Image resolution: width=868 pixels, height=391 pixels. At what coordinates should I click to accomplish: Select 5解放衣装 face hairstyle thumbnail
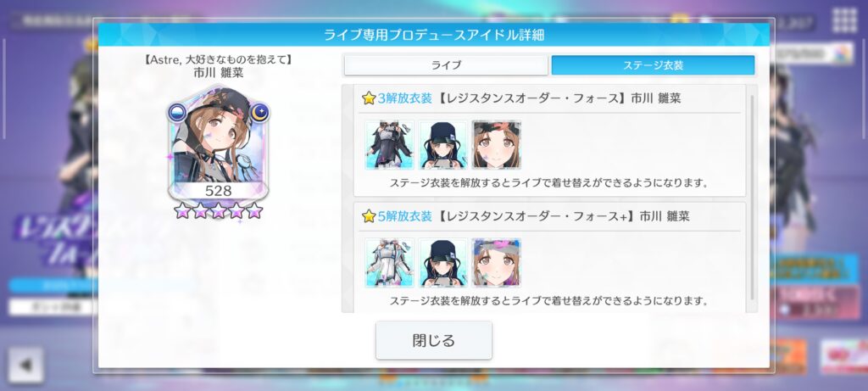pos(496,263)
